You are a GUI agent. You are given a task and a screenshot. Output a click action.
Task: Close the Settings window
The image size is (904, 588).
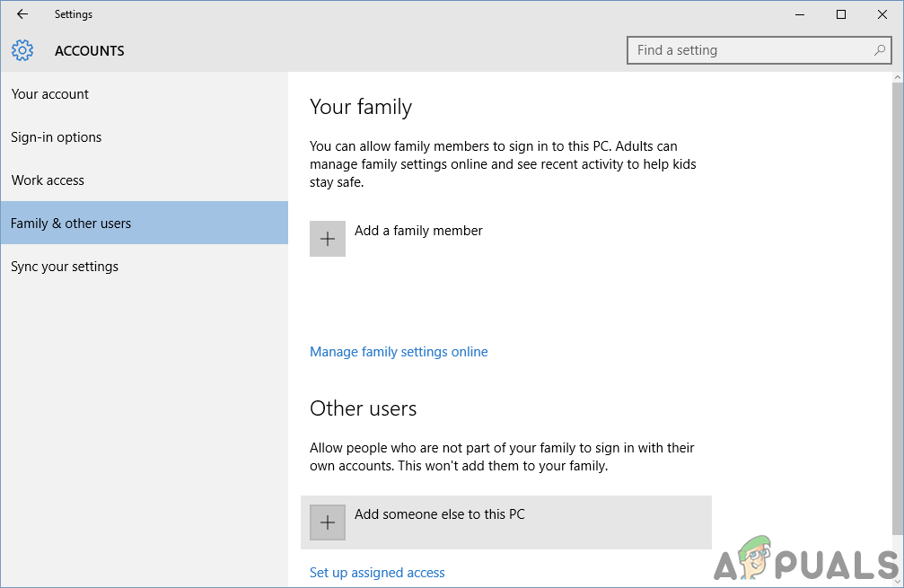(x=882, y=14)
